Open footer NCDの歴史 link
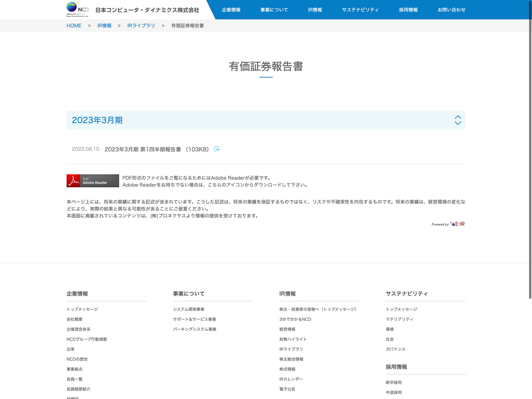This screenshot has width=532, height=399. coord(77,359)
